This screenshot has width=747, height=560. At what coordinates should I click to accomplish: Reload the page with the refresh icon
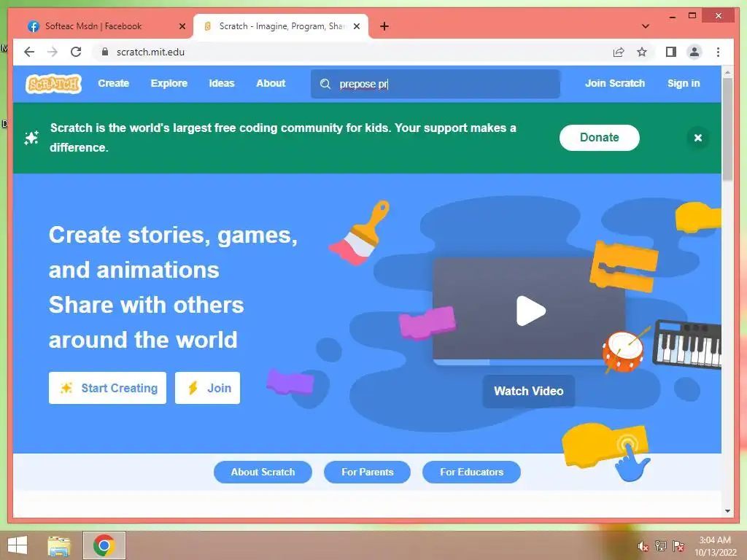(x=76, y=52)
